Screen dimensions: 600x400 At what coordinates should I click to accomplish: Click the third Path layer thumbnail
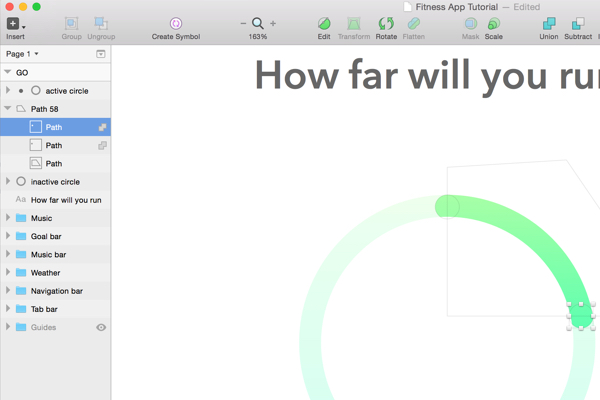click(x=36, y=163)
